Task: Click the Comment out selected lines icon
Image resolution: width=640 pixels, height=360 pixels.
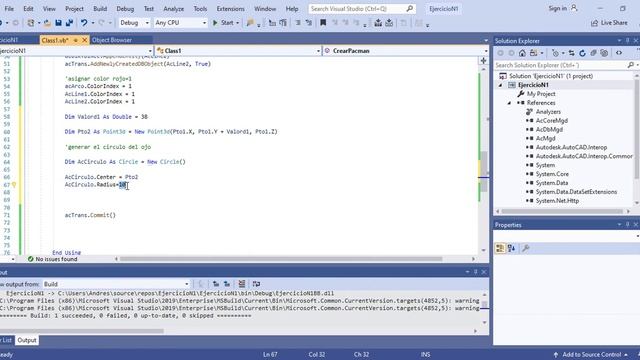Action: 298,23
